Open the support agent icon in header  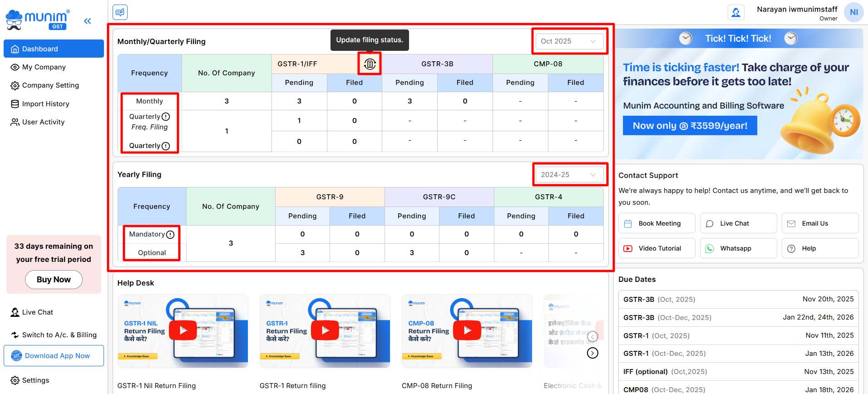pyautogui.click(x=735, y=12)
